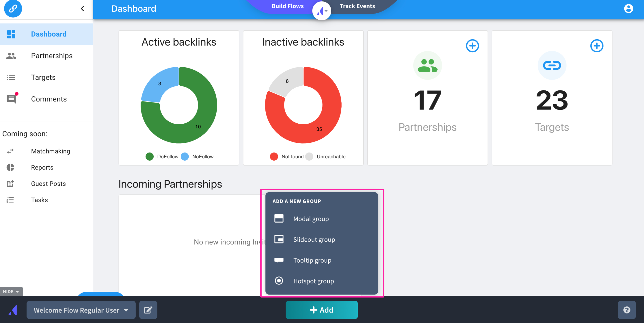This screenshot has height=323, width=644.
Task: Toggle the NoFollow legend color swatch
Action: pos(185,157)
